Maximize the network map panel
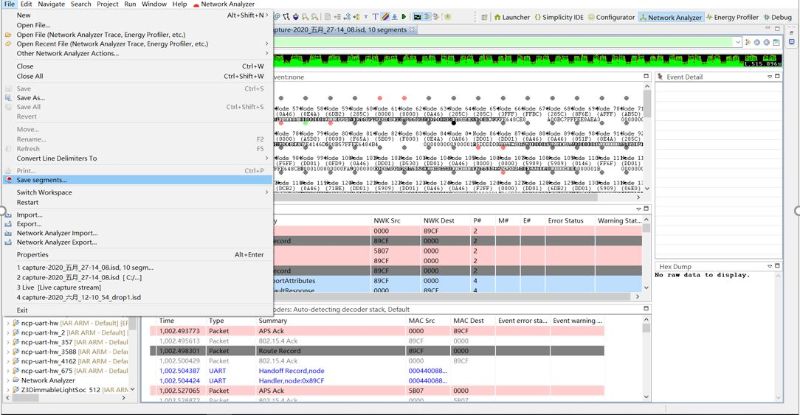 pyautogui.click(x=646, y=77)
